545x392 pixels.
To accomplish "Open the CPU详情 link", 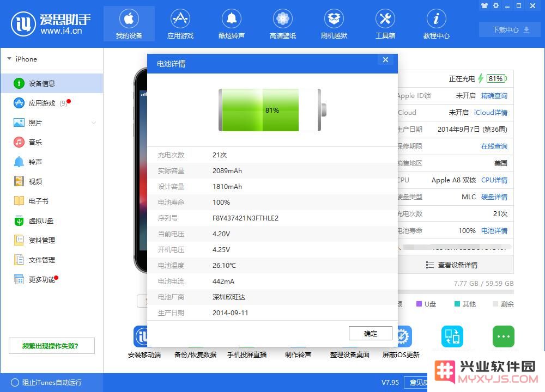I will click(x=494, y=180).
